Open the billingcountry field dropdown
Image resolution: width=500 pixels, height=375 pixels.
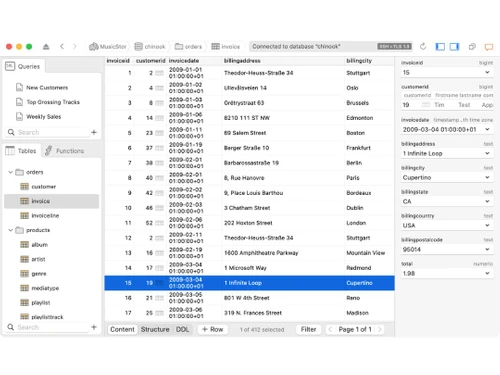point(487,225)
